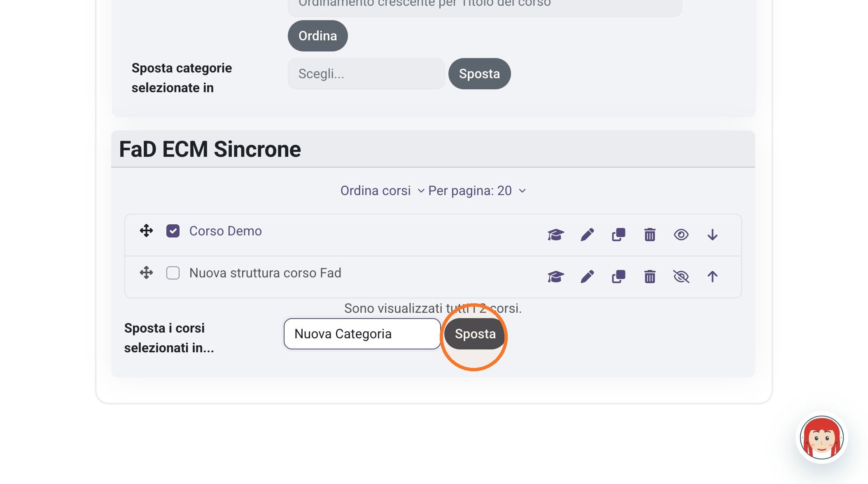Click the 'Sposta categorie selezionate in' label

(182, 78)
